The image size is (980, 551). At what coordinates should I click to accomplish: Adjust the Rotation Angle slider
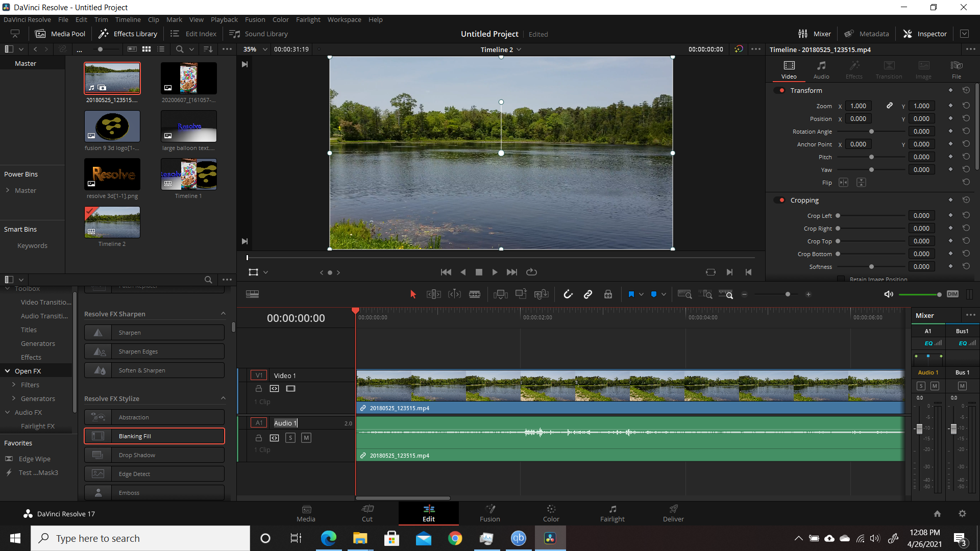pyautogui.click(x=871, y=132)
